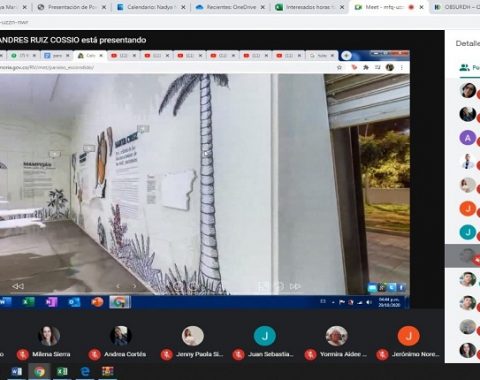Click the Facebook share icon in the tour
This screenshot has height=380, width=480.
(x=401, y=287)
